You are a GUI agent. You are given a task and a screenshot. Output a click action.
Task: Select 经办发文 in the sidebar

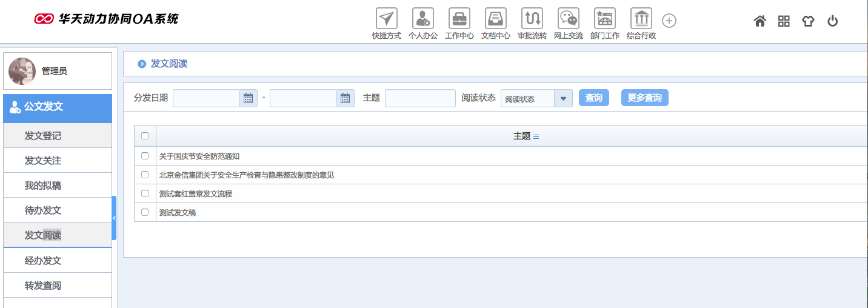(58, 261)
